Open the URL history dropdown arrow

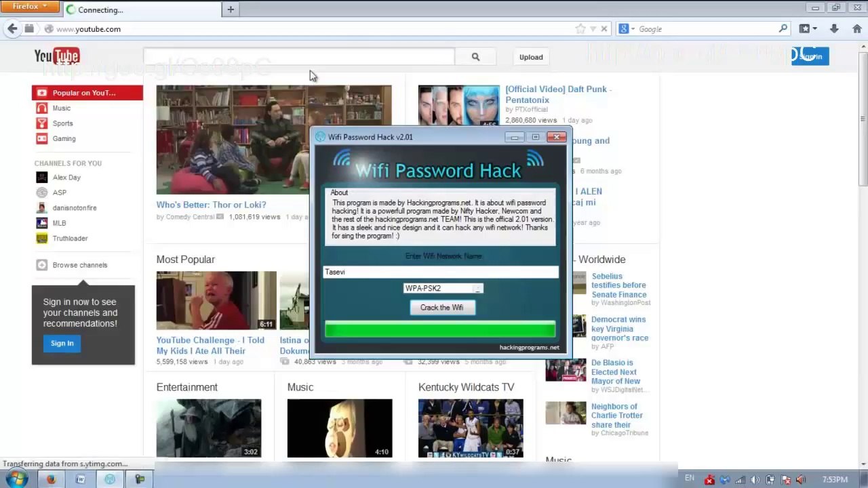(x=593, y=28)
